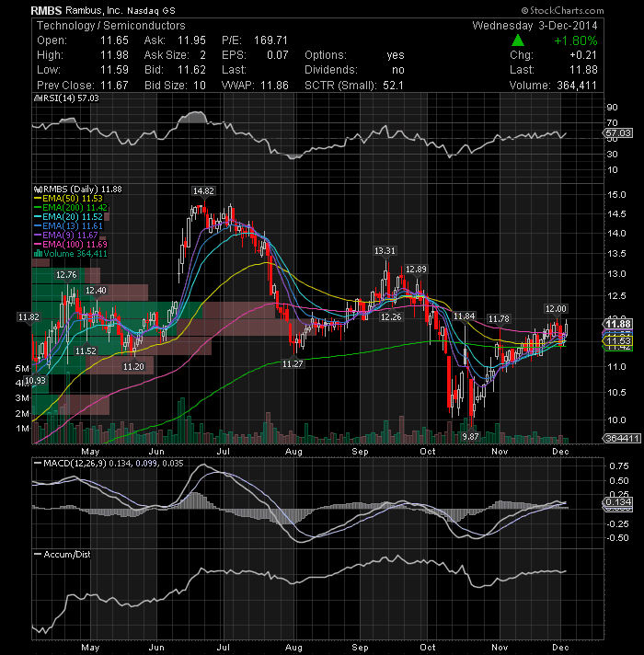Screen dimensions: 644x655
Task: Click the 0.134 MACD value tag
Action: click(618, 501)
